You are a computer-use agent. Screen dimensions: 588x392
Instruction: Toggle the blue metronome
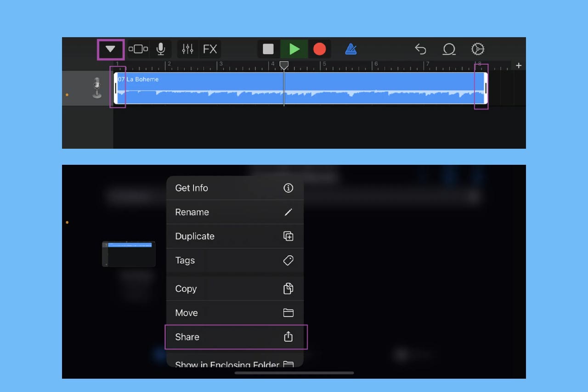pyautogui.click(x=351, y=49)
